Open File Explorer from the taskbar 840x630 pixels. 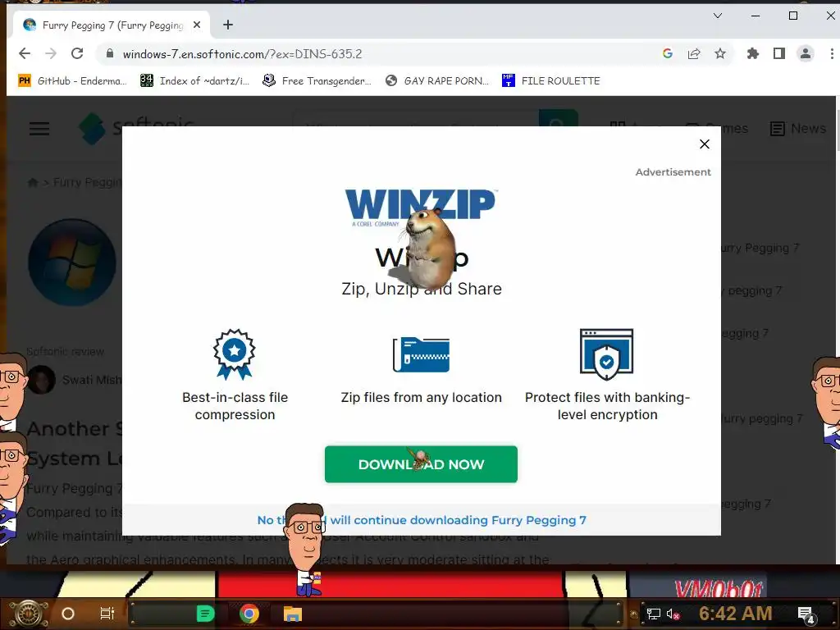293,614
